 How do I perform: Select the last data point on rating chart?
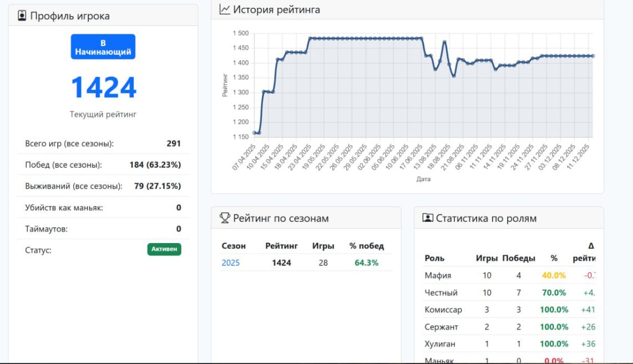pyautogui.click(x=593, y=56)
